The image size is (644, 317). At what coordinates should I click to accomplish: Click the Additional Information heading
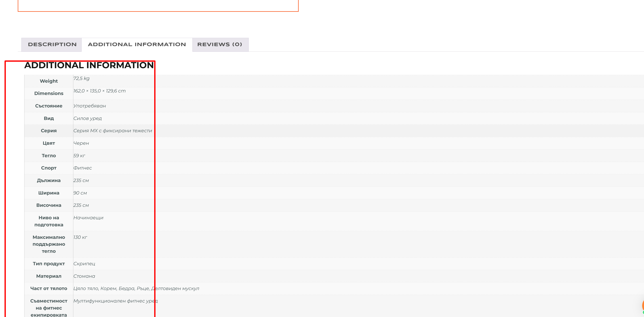click(89, 65)
